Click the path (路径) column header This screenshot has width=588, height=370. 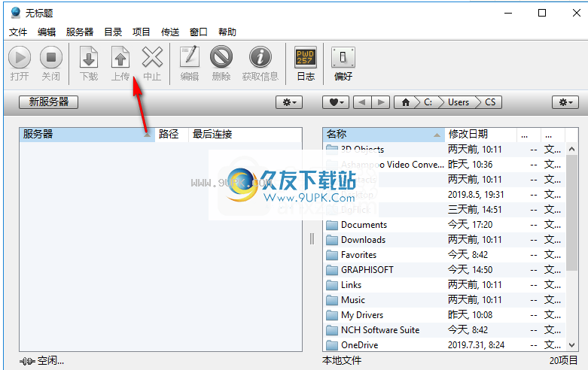[172, 134]
